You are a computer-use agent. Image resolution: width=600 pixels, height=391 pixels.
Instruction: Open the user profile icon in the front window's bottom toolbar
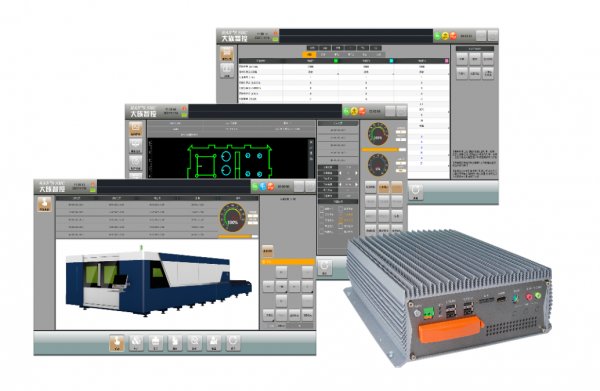point(214,343)
